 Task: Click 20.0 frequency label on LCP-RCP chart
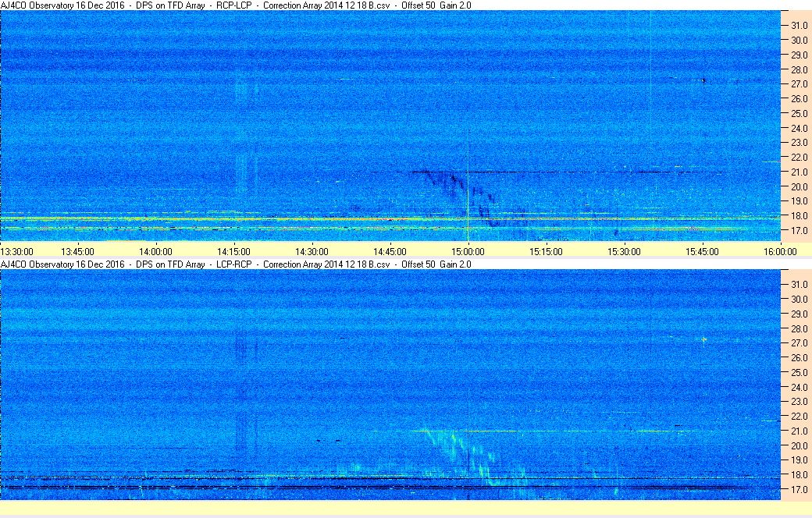(799, 445)
